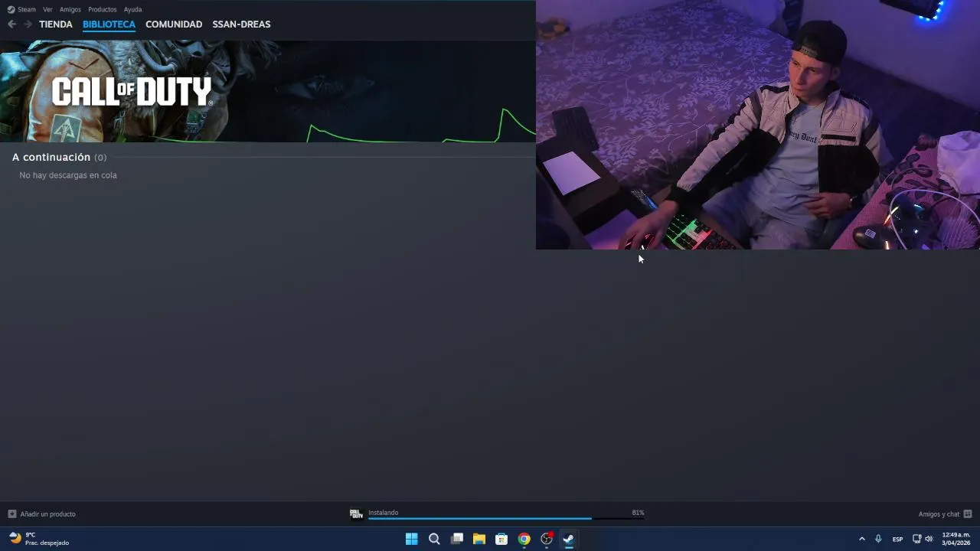This screenshot has height=551, width=980.
Task: Switch to the BIBLIOTECA tab
Action: (x=109, y=24)
